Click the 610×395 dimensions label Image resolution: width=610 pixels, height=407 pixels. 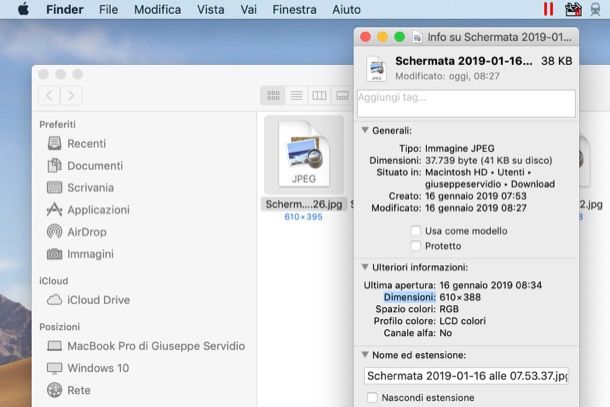point(303,217)
